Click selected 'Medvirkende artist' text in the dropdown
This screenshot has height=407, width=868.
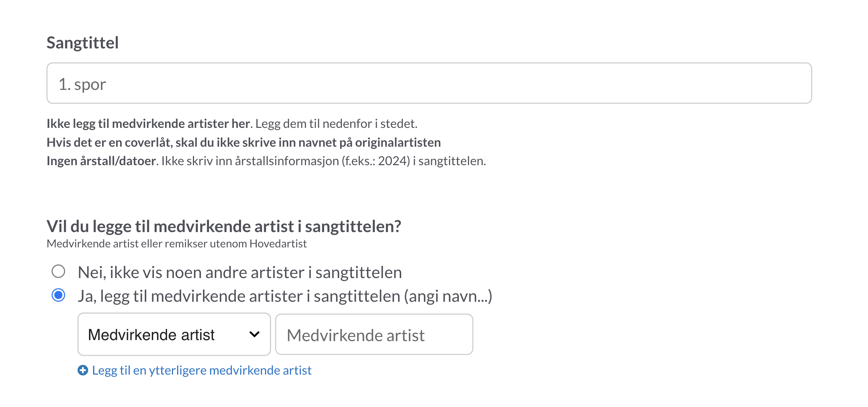coord(151,335)
